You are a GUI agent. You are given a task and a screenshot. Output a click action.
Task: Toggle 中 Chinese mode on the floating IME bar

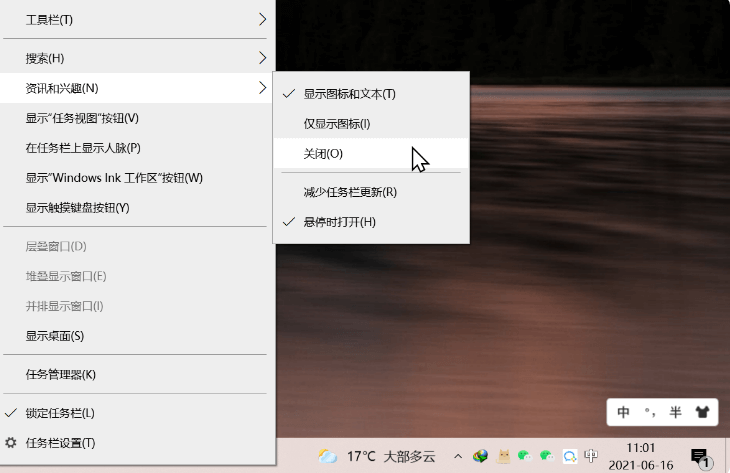(623, 412)
